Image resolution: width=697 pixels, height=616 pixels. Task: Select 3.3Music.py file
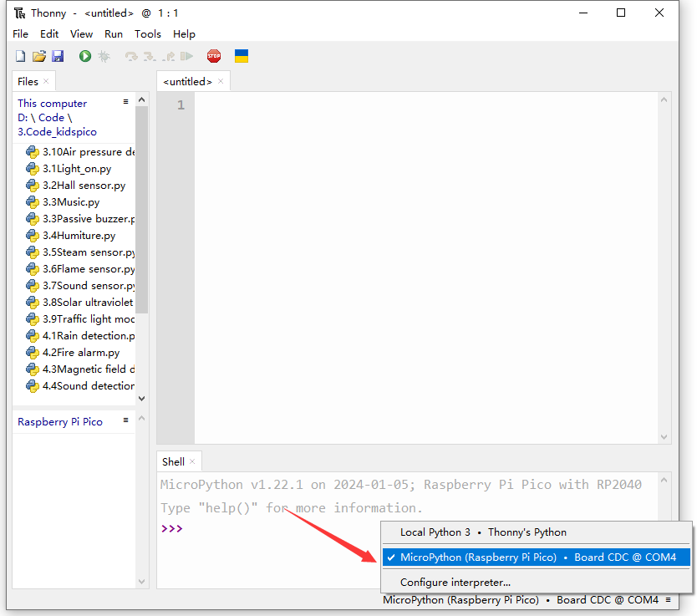[63, 202]
